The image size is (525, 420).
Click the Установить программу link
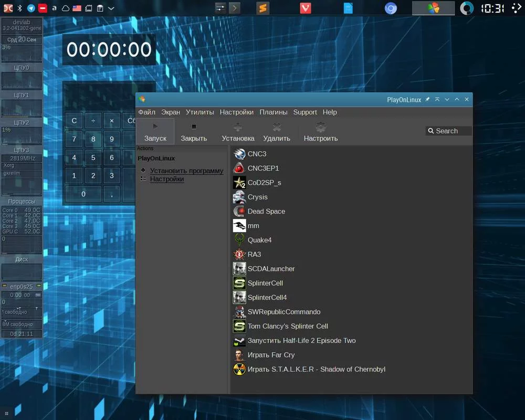[186, 171]
